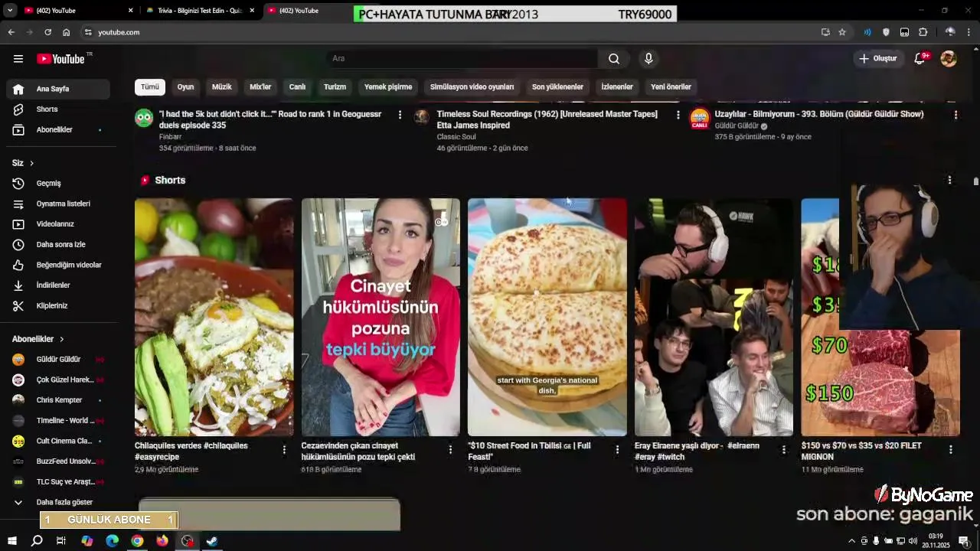The height and width of the screenshot is (551, 980).
Task: Open the browser extensions puzzle icon
Action: point(923,32)
